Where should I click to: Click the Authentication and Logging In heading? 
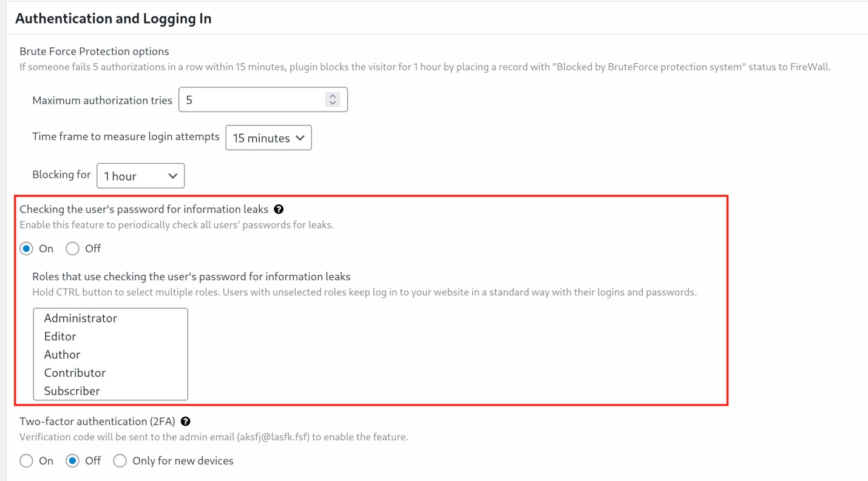(x=114, y=19)
